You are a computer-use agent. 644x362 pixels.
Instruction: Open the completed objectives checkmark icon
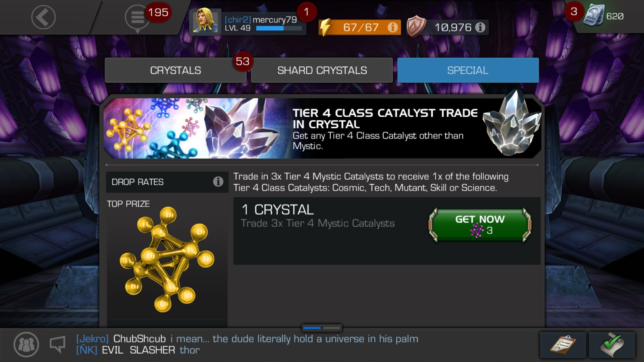point(612,345)
